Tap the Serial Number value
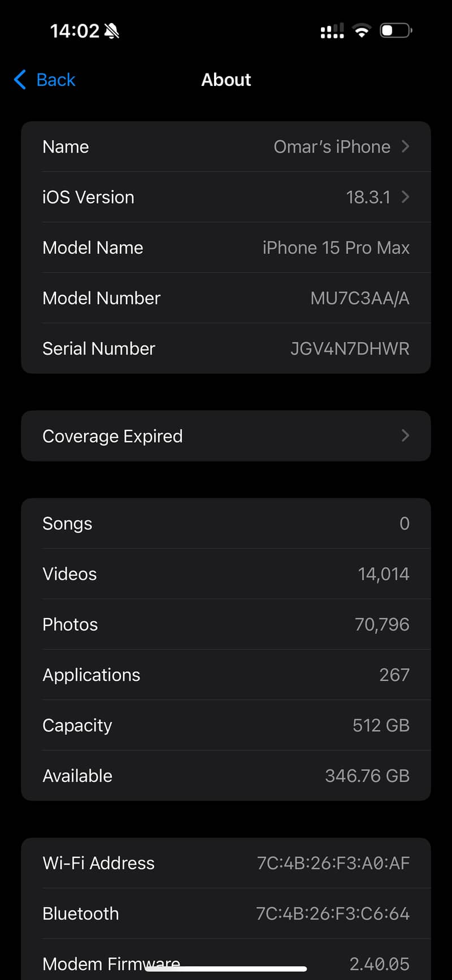The image size is (452, 980). tap(350, 348)
